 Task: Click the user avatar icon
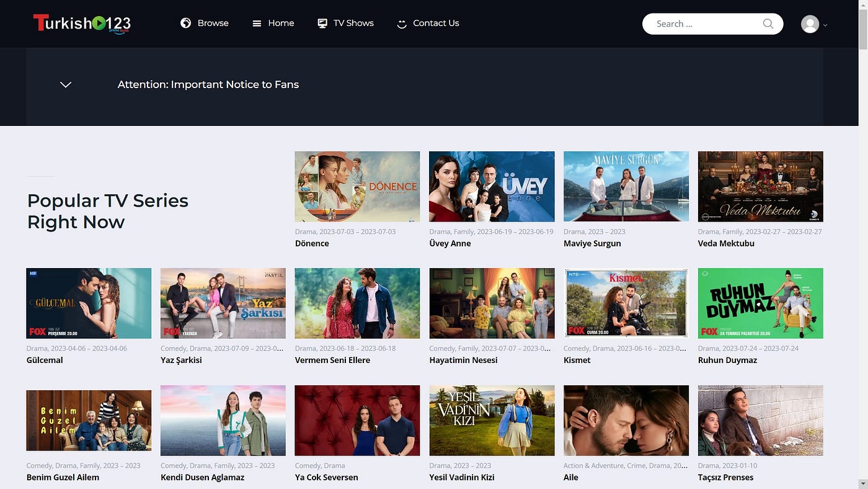(x=810, y=24)
